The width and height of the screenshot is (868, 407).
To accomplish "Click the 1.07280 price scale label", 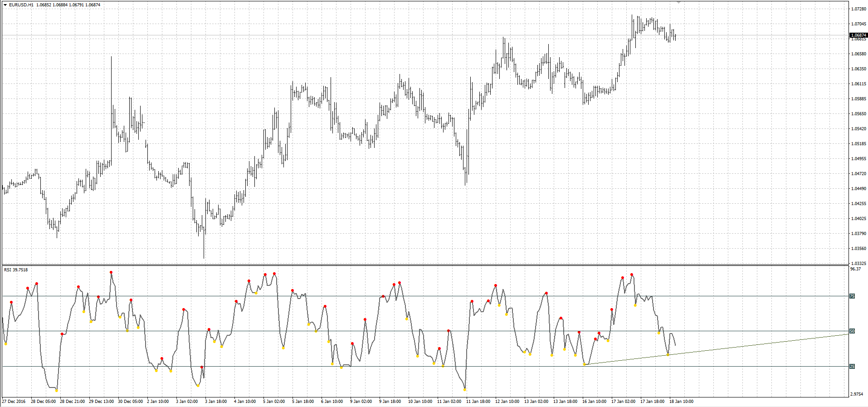I will pos(858,9).
